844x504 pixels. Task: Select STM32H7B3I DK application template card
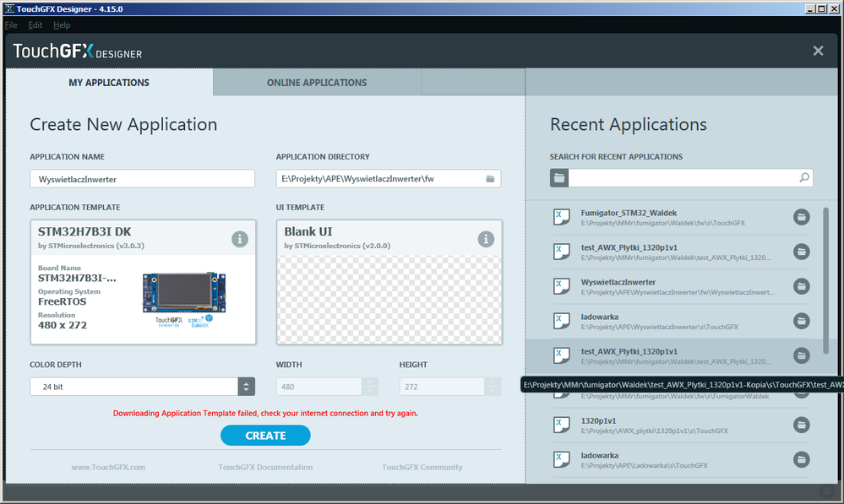tap(143, 282)
